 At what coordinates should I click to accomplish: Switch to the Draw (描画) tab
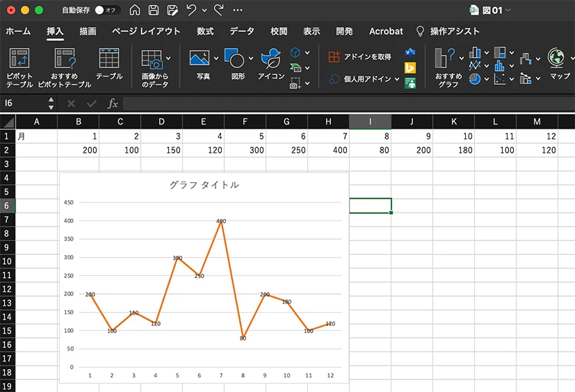coord(88,31)
